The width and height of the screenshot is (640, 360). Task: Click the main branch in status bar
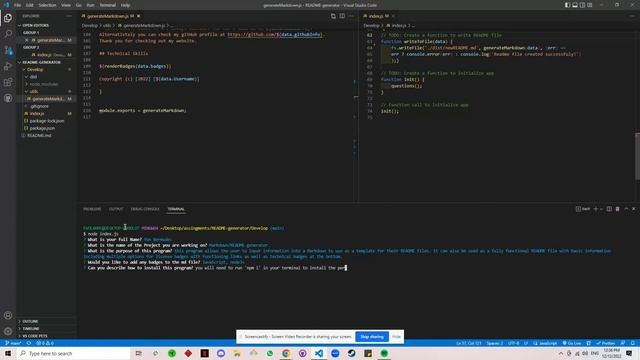tap(13, 343)
